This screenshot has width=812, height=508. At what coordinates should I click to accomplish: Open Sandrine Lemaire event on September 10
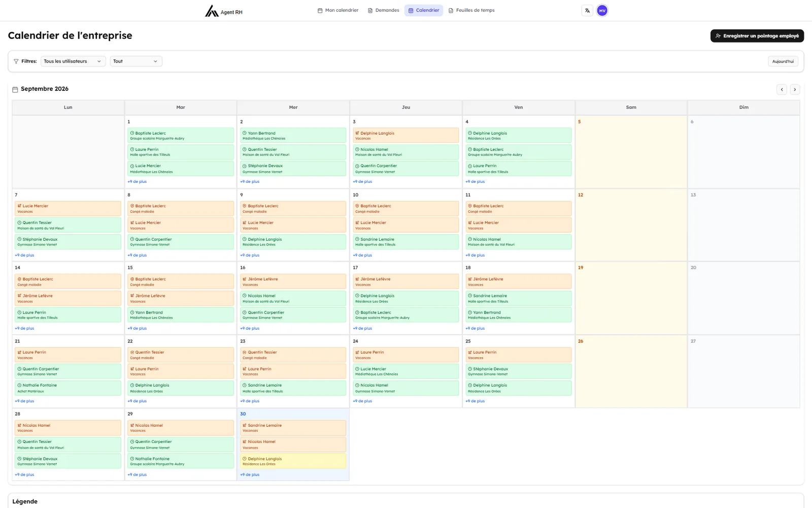click(406, 242)
